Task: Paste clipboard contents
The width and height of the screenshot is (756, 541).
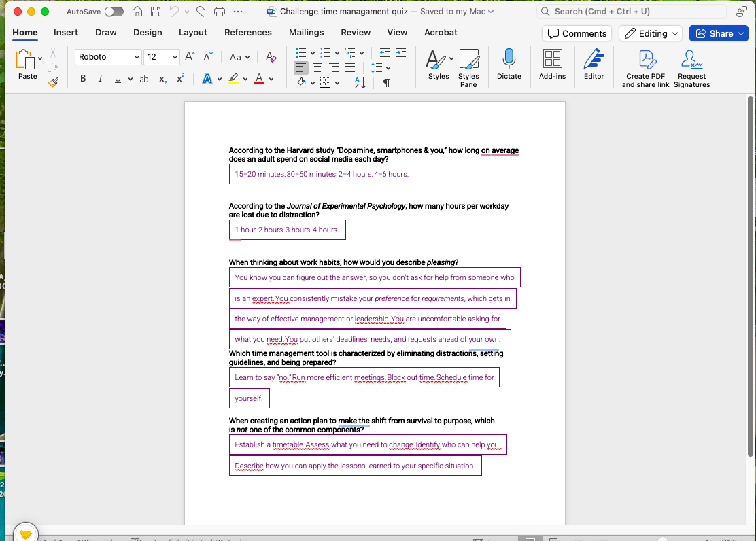Action: pos(26,64)
